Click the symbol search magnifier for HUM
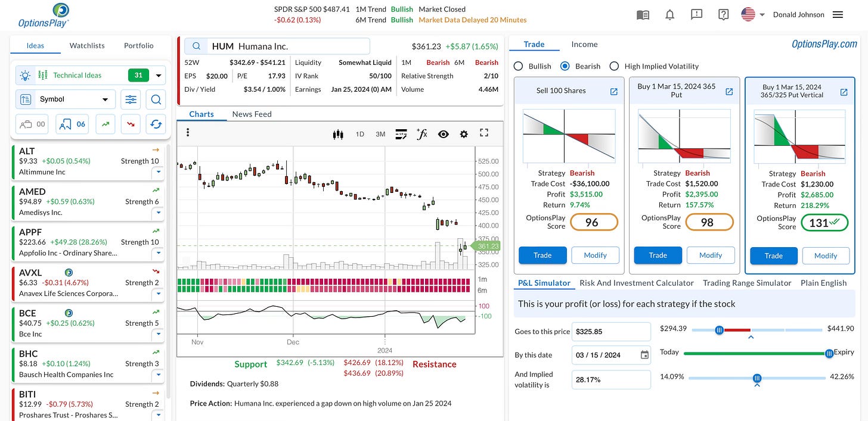This screenshot has width=868, height=421. click(196, 46)
